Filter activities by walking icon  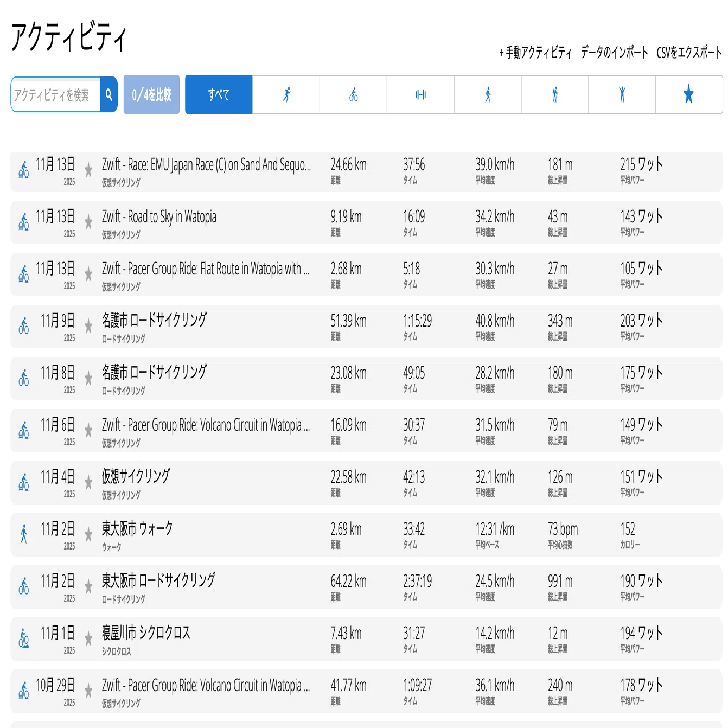point(488,94)
